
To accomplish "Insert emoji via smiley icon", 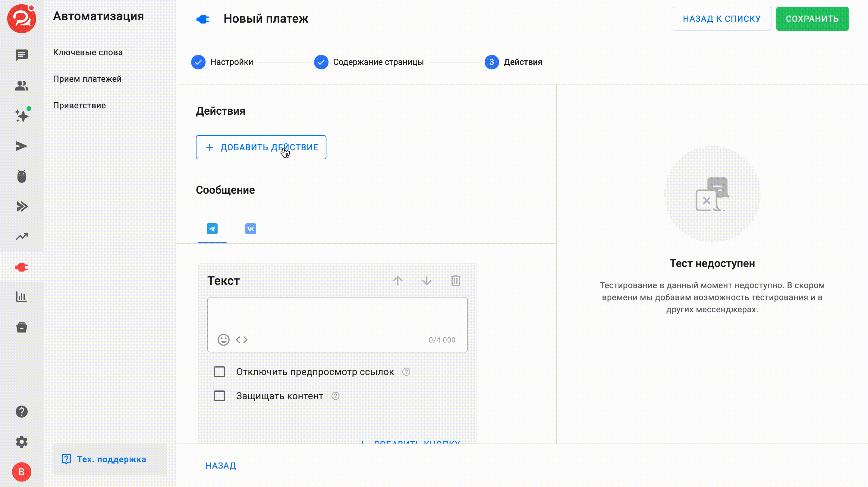I will [x=223, y=340].
